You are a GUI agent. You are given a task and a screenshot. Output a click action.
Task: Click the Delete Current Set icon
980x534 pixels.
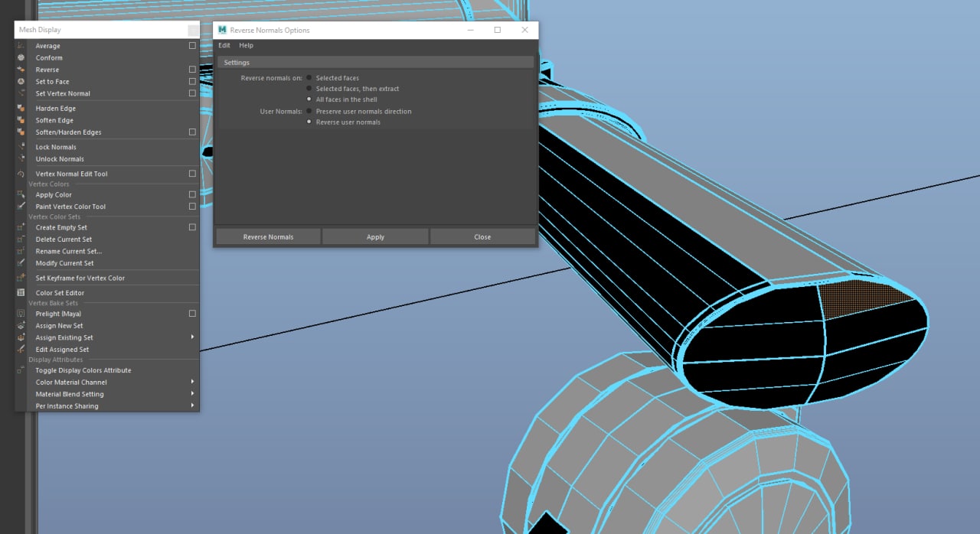[x=21, y=239]
